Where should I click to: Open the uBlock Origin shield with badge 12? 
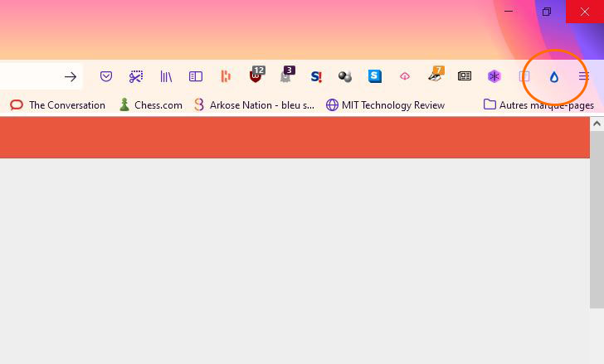coord(257,75)
